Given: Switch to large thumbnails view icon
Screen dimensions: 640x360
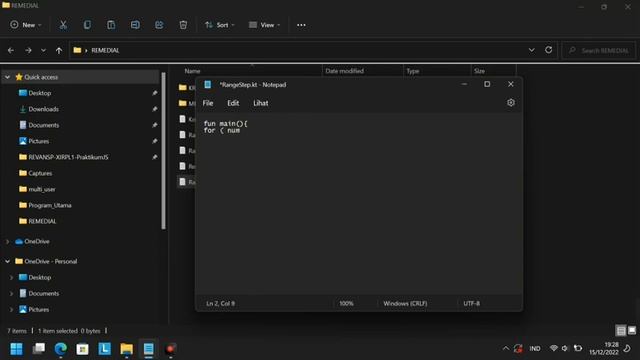Looking at the screenshot, I should click(x=632, y=330).
